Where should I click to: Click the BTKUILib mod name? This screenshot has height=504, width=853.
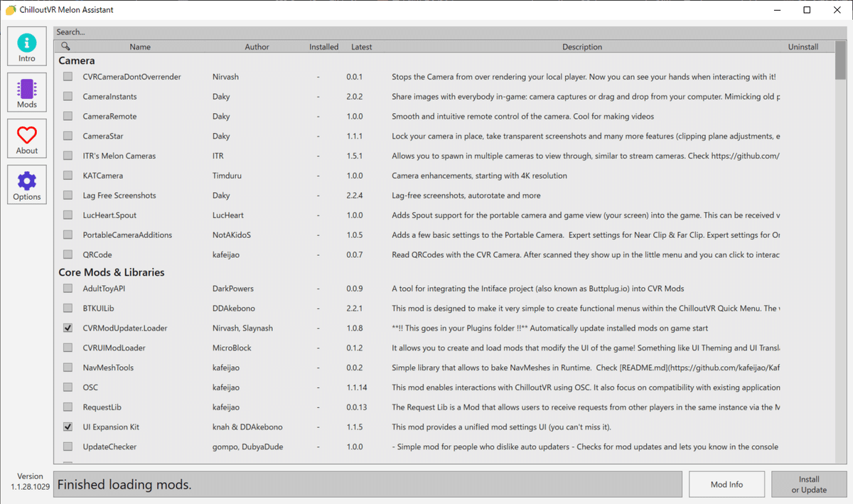(x=98, y=309)
